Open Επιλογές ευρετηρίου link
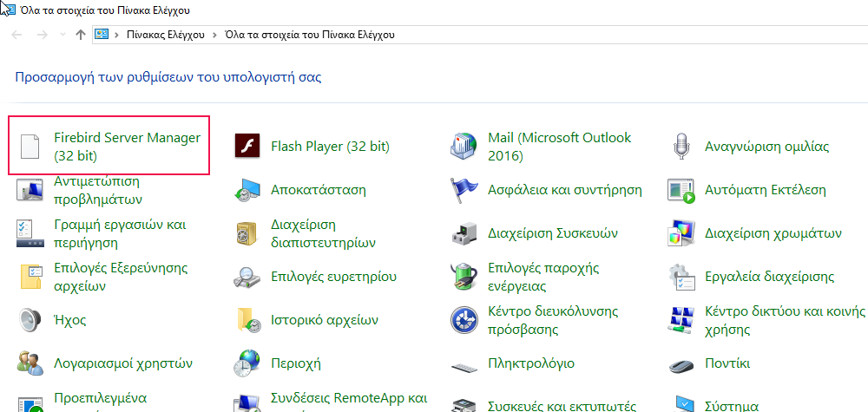The width and height of the screenshot is (868, 412). point(333,277)
